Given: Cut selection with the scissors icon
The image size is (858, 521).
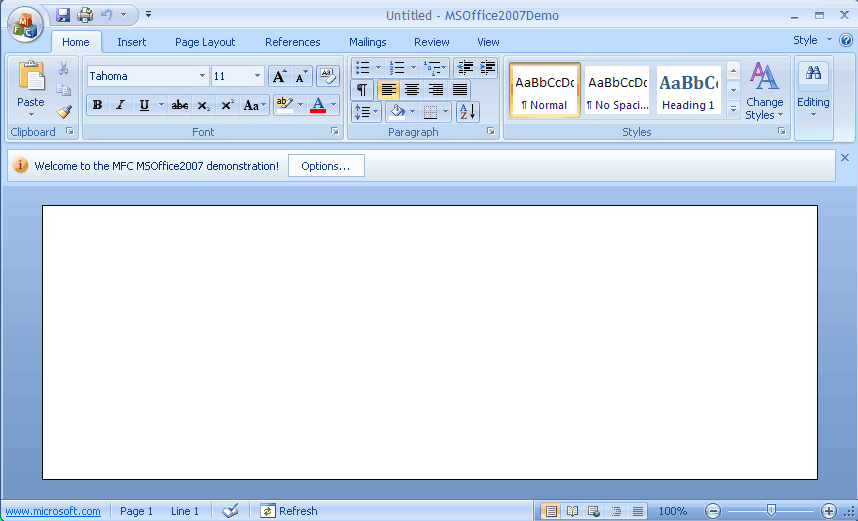Looking at the screenshot, I should coord(63,68).
